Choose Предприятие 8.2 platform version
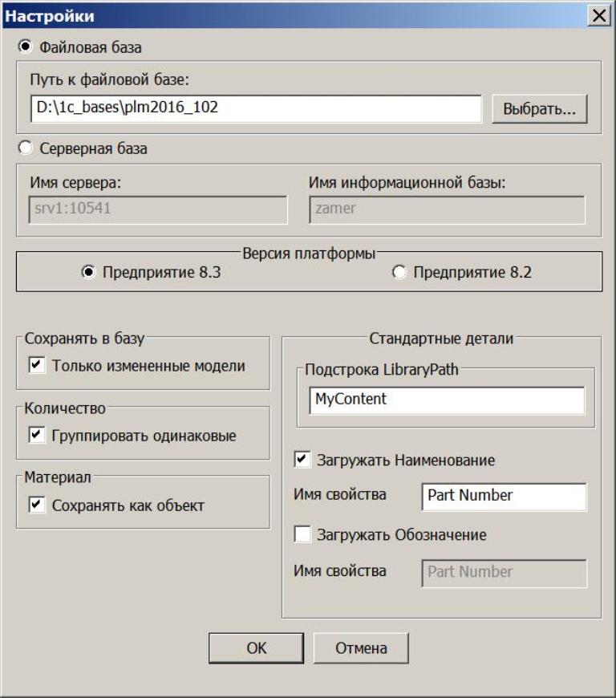The width and height of the screenshot is (616, 698). [399, 273]
